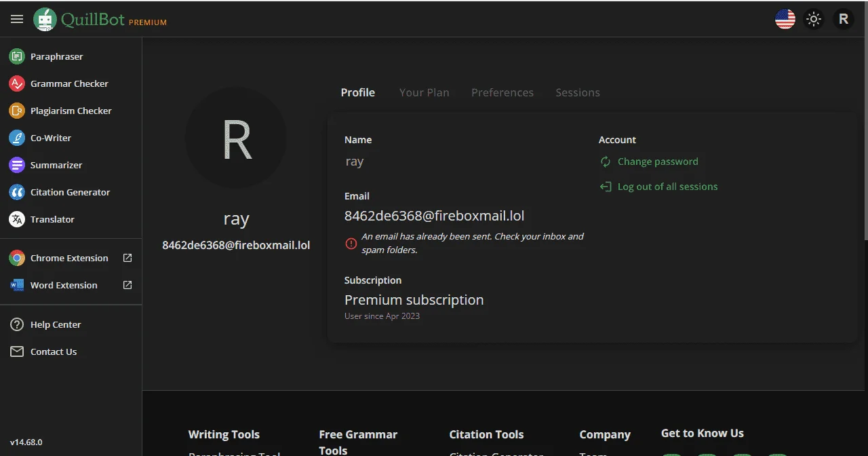Open the Word Extension link
The height and width of the screenshot is (456, 868).
(x=71, y=285)
